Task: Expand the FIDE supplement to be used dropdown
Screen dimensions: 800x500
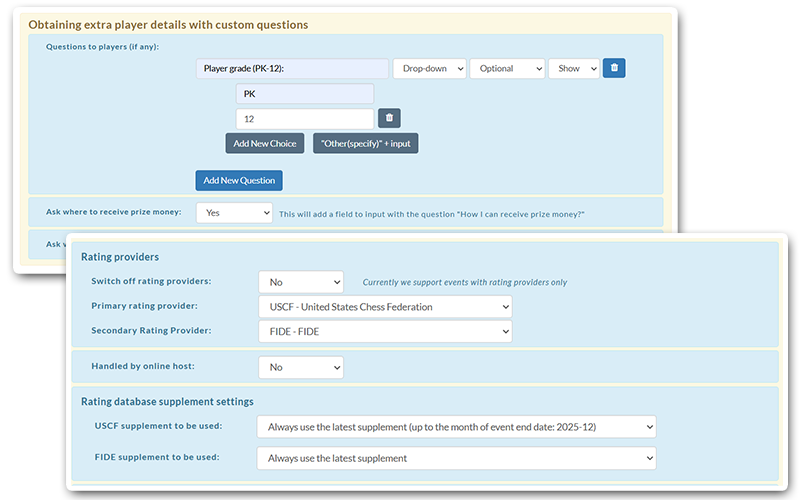Action: [x=456, y=458]
